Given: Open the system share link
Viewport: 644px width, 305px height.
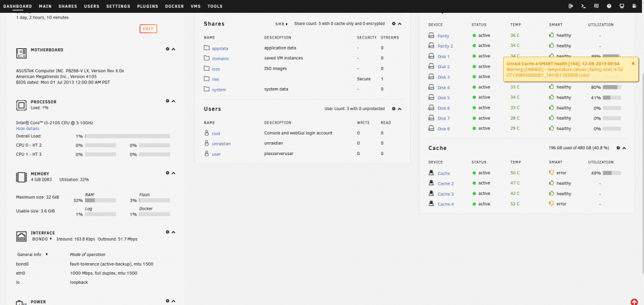Looking at the screenshot, I should tap(219, 89).
